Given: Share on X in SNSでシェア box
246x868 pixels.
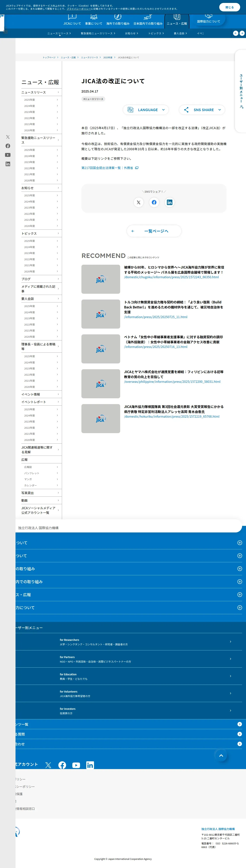Looking at the screenshot, I should tap(138, 203).
